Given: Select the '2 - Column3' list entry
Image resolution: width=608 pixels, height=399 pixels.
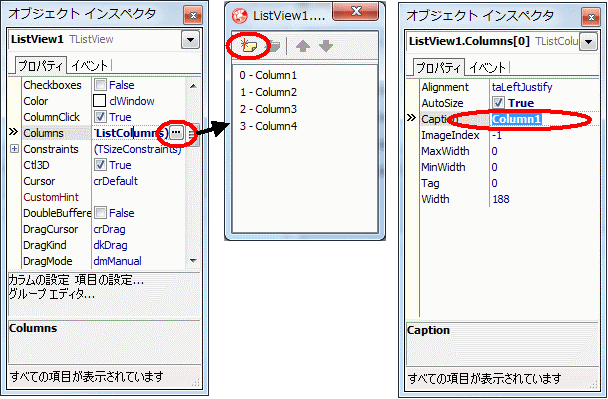Looking at the screenshot, I should tap(268, 109).
